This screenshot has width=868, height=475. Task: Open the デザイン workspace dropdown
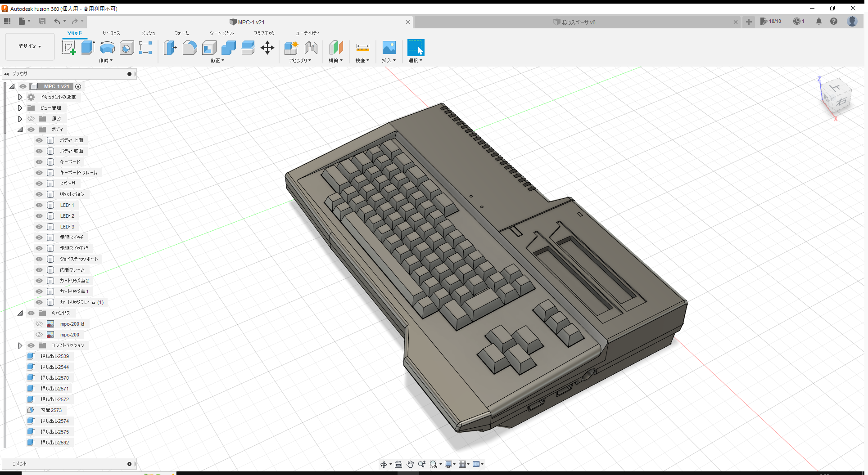click(x=29, y=46)
